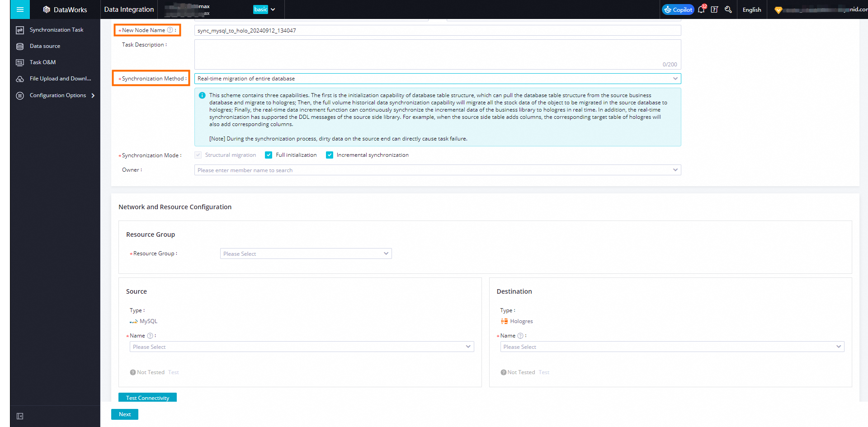Viewport: 868px width, 427px height.
Task: Click the 'MySQL' source type text
Action: click(x=148, y=321)
